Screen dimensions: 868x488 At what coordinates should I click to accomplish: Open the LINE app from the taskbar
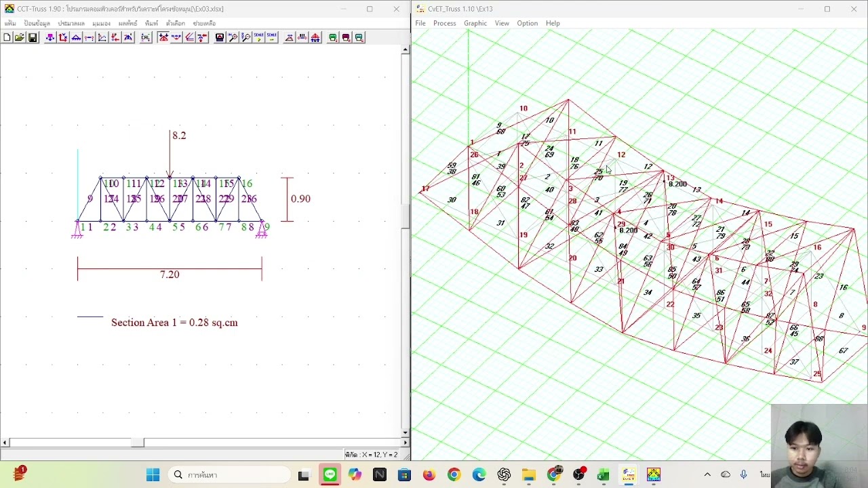click(x=330, y=475)
